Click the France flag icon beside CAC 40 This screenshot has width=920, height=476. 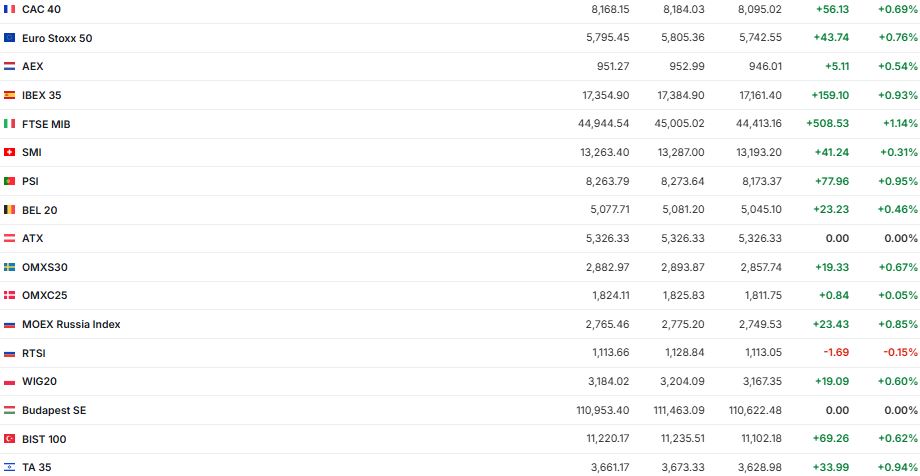[10, 9]
